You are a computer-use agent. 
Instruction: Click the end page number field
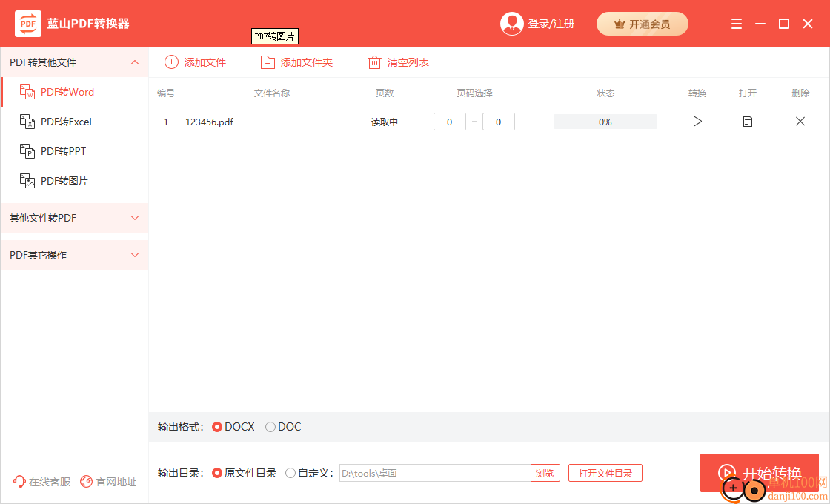pos(499,122)
